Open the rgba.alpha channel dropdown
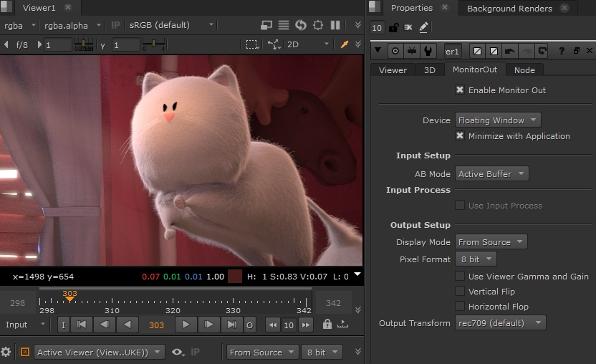 [72, 26]
